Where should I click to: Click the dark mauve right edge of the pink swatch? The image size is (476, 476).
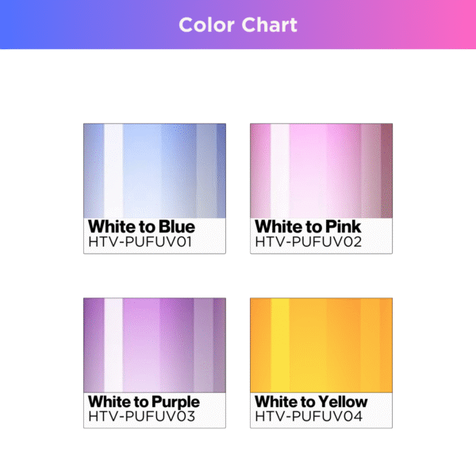386,170
